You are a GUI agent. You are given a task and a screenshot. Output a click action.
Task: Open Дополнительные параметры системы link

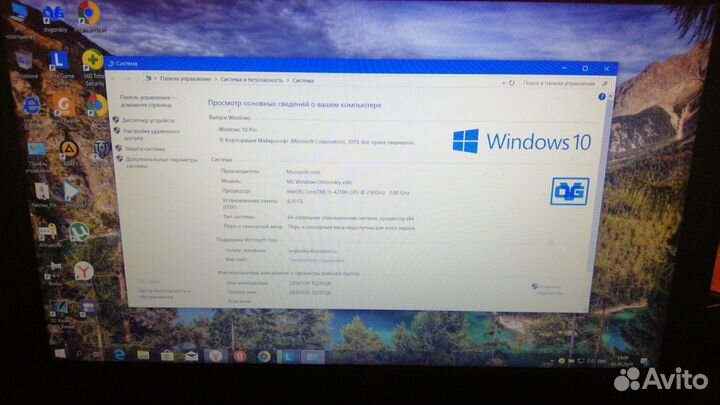tap(162, 163)
